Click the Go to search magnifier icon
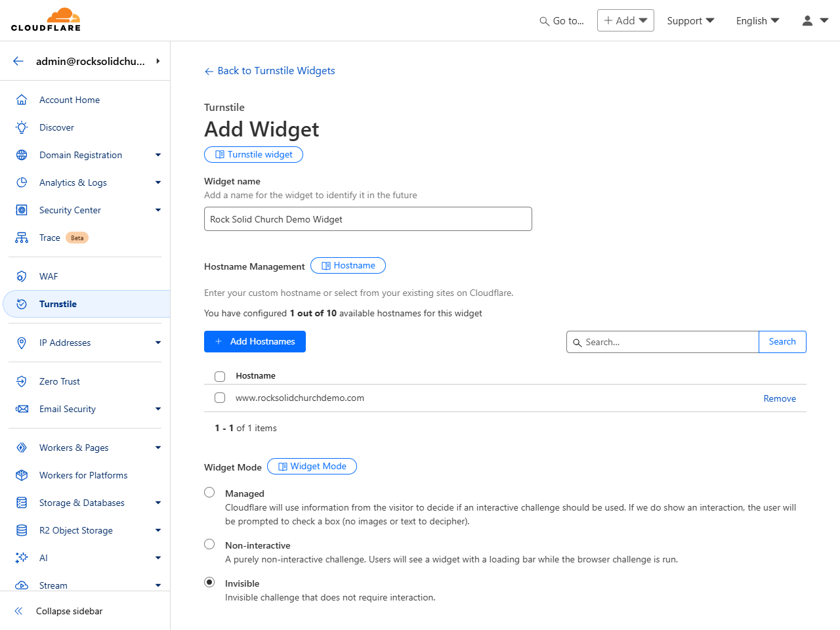840x630 pixels. tap(544, 21)
